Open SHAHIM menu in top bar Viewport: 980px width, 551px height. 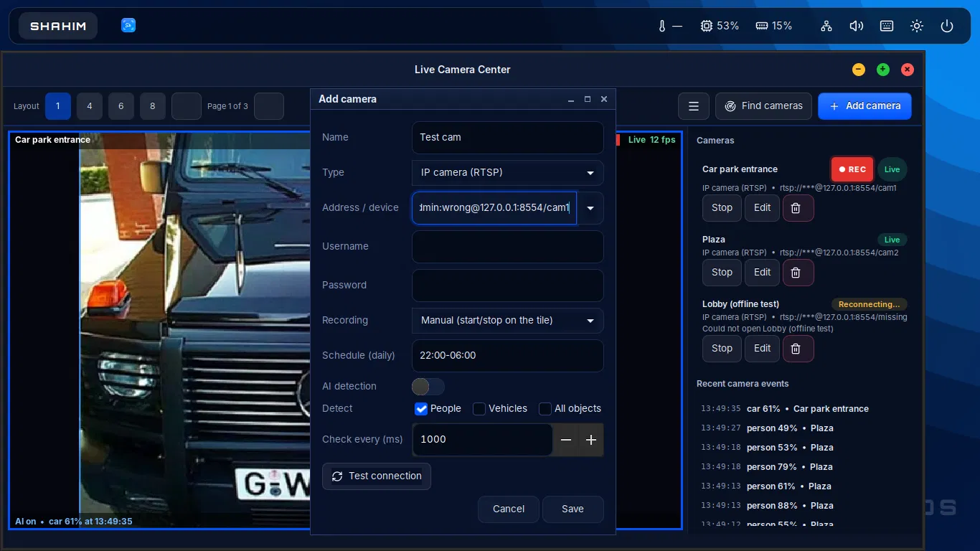point(58,26)
